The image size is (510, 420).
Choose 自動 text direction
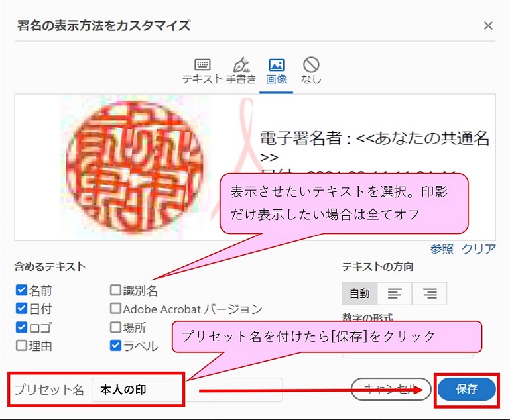click(359, 293)
